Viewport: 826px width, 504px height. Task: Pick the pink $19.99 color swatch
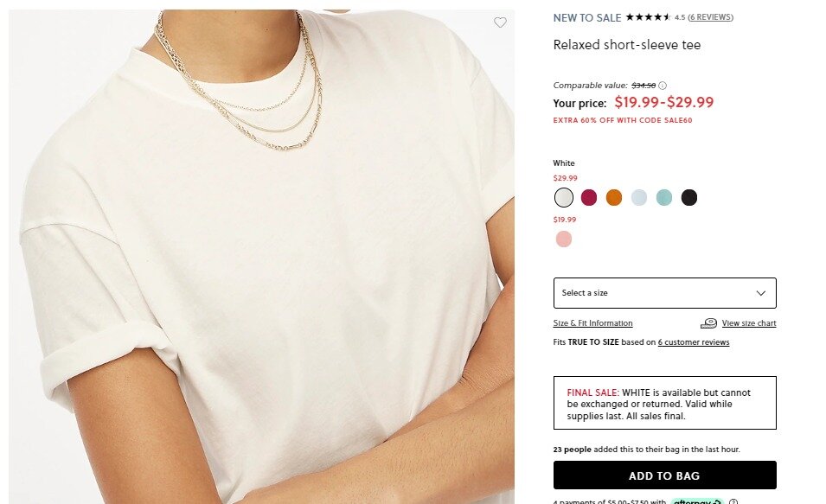point(564,239)
